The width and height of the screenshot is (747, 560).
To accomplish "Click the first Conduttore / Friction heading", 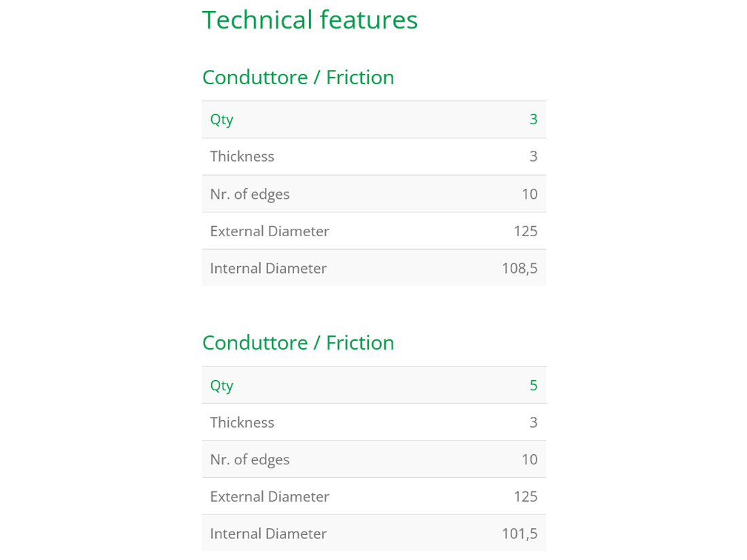I will 298,77.
